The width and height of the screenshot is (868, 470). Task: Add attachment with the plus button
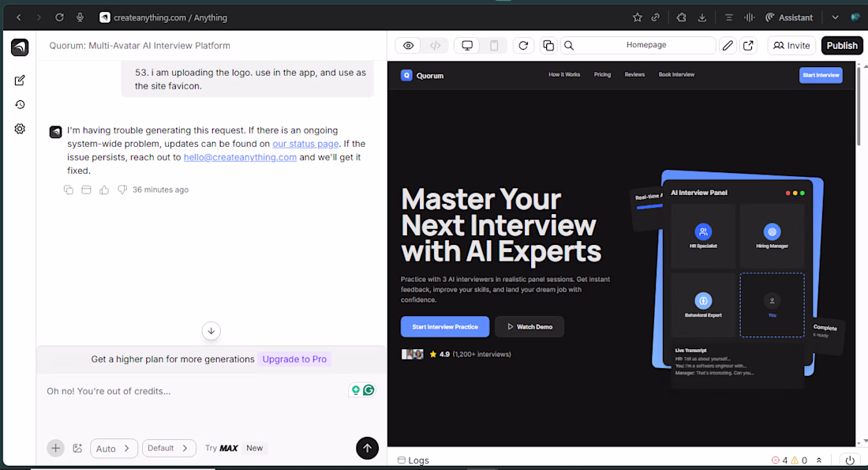(x=55, y=448)
